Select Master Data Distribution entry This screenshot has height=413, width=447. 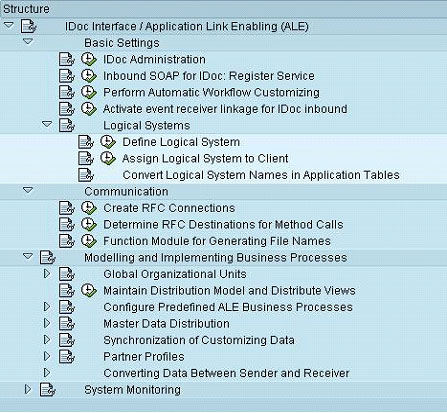166,324
